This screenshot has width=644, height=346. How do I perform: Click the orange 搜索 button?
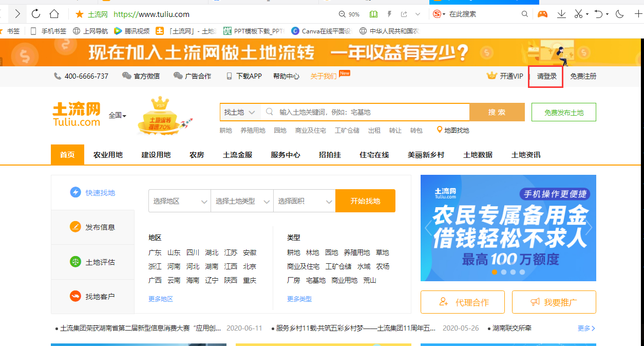click(x=497, y=112)
